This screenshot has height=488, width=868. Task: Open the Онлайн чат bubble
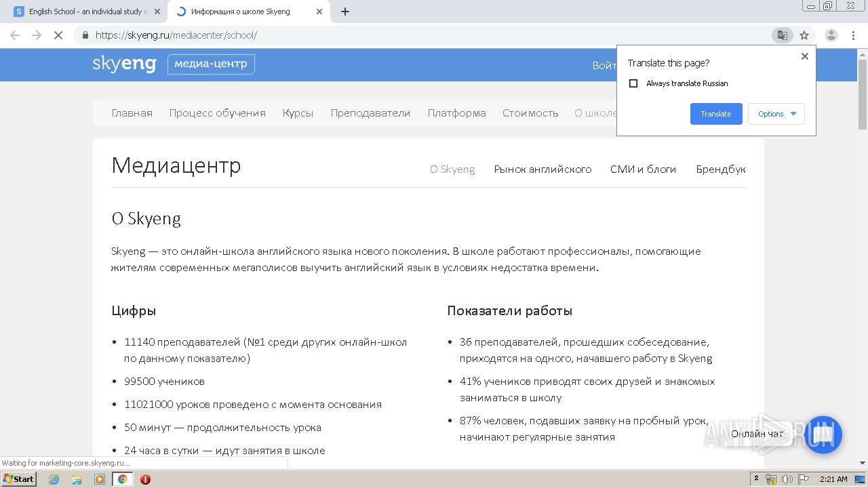[823, 434]
